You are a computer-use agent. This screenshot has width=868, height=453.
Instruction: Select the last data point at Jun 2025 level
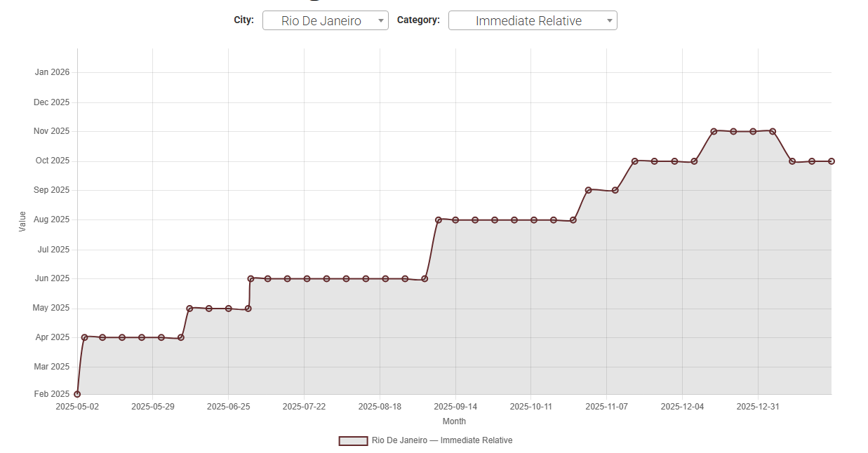[x=425, y=279]
